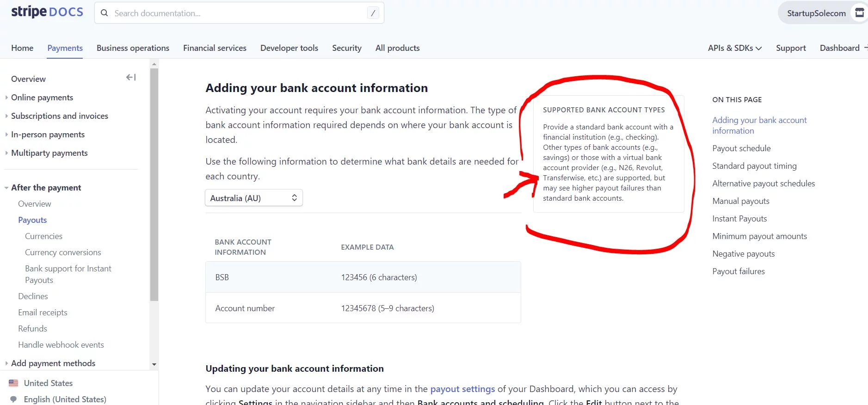Open the Australia (AU) country dropdown

click(253, 198)
